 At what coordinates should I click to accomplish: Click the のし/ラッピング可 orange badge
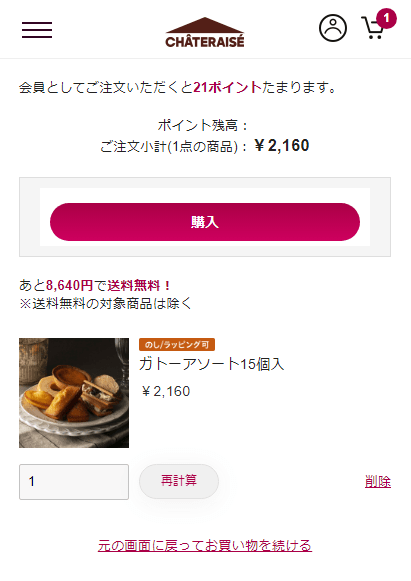[x=177, y=345]
